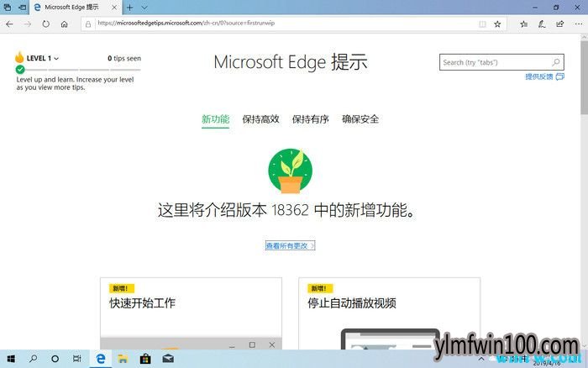Click the forward navigation arrow

tap(28, 24)
